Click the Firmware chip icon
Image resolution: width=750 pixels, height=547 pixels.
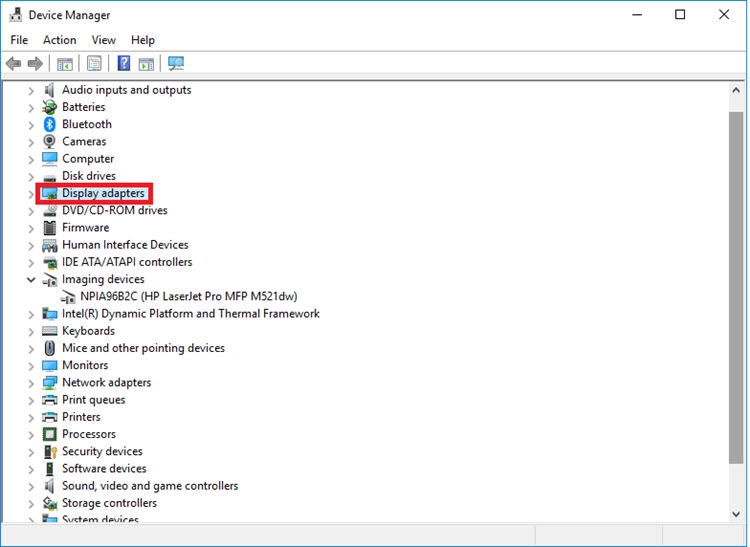[49, 228]
